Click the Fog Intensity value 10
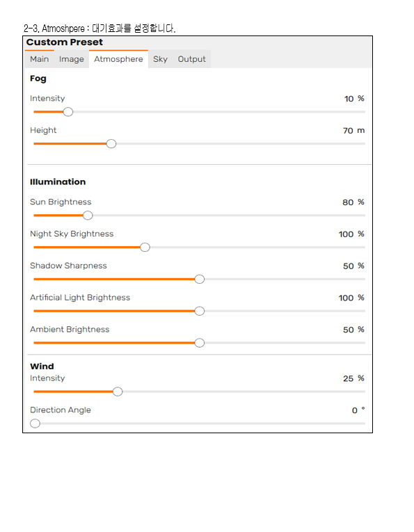414x532 pixels. (349, 99)
